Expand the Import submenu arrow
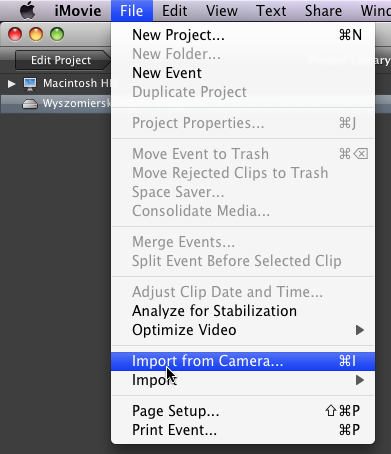 [359, 380]
